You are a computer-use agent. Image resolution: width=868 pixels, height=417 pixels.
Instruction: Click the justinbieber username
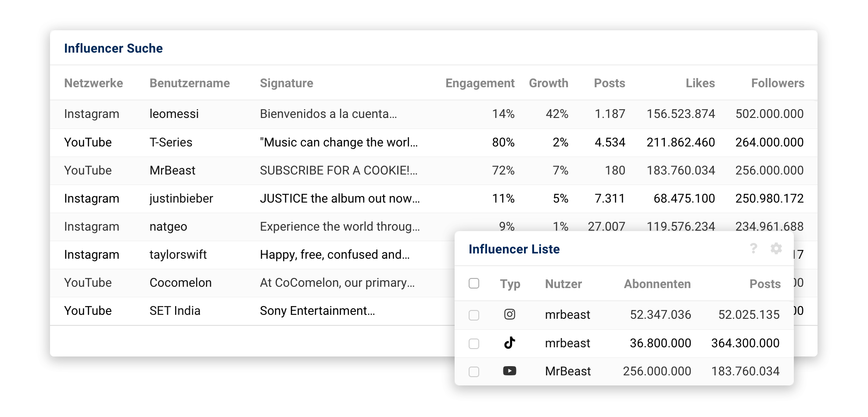coord(181,199)
